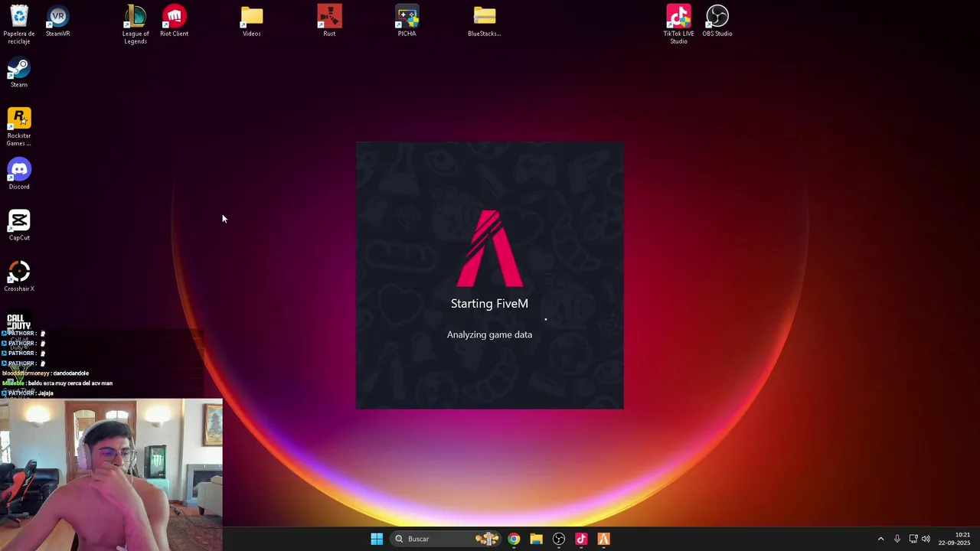980x551 pixels.
Task: Select the Rockstar Games launcher desktop icon
Action: pyautogui.click(x=19, y=127)
